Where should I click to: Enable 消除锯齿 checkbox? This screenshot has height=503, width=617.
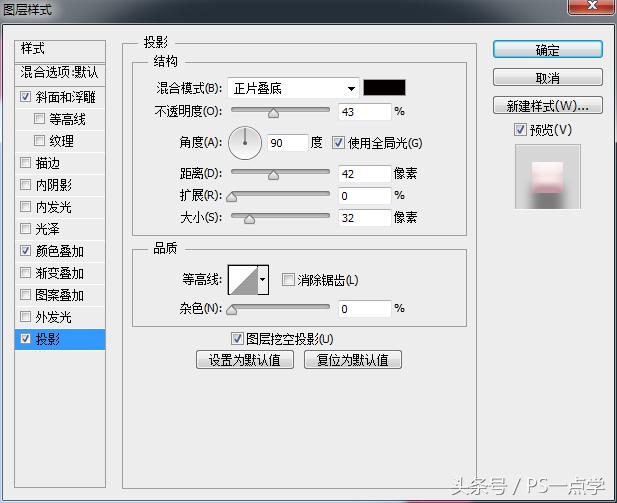[288, 280]
